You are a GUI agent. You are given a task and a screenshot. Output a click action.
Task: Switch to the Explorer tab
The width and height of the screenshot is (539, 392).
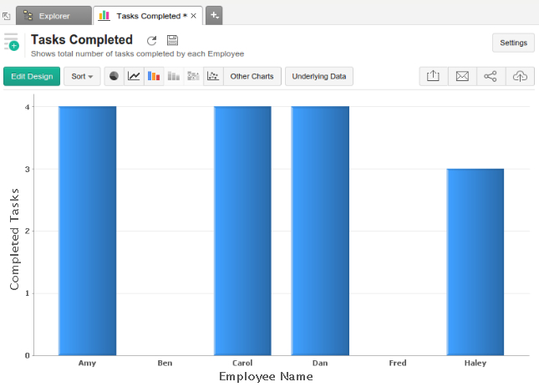tap(53, 16)
